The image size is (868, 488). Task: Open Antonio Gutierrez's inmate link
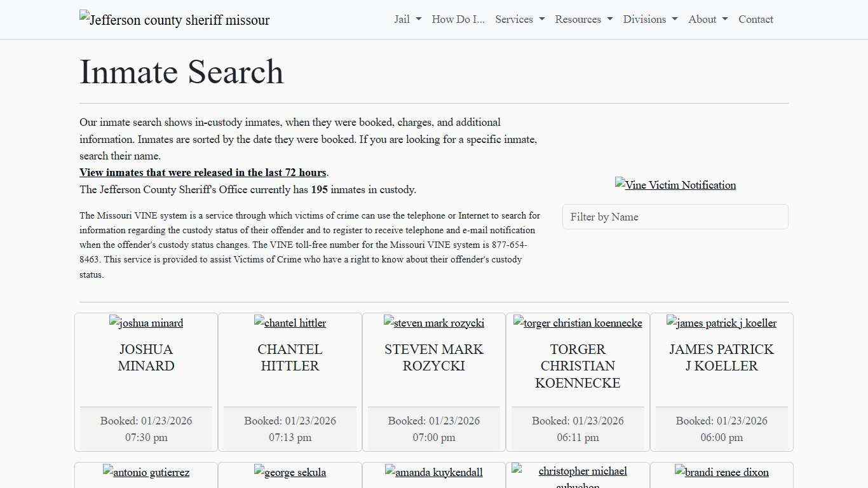point(146,472)
